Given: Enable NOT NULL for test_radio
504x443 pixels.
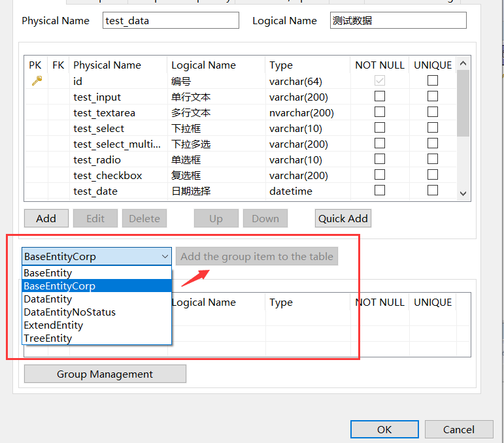Looking at the screenshot, I should coord(380,159).
